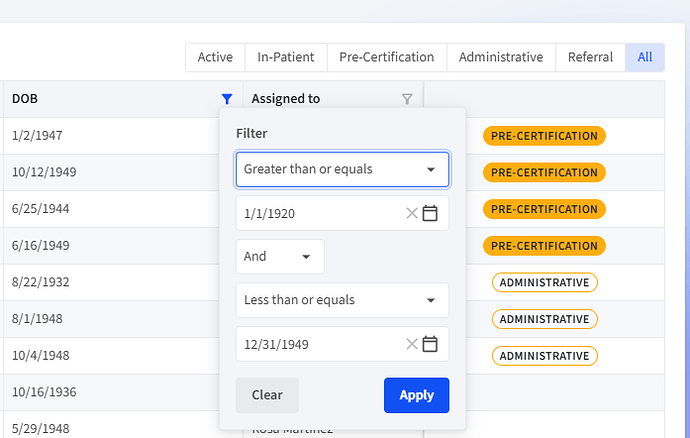Open the Referral tab
Screen dimensions: 690x438
[591, 57]
